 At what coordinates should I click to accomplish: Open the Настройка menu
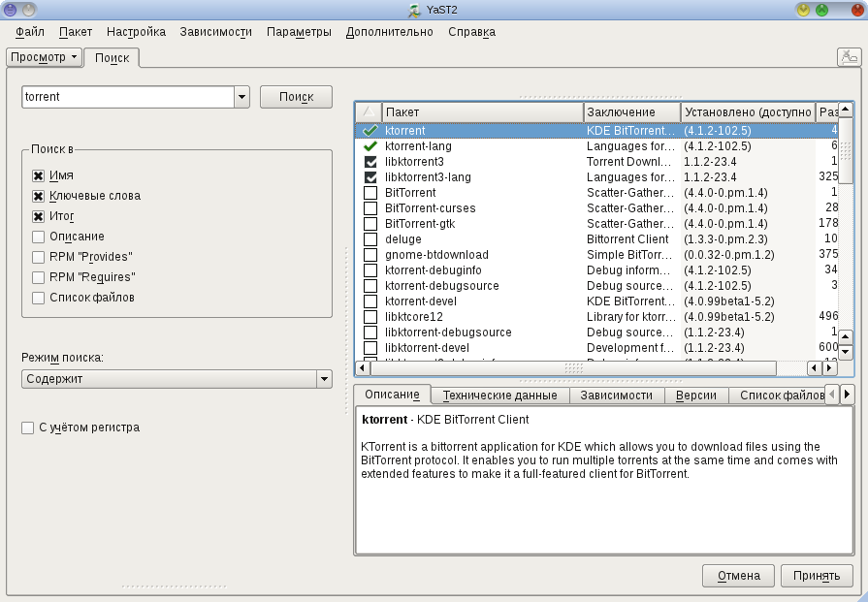click(136, 32)
